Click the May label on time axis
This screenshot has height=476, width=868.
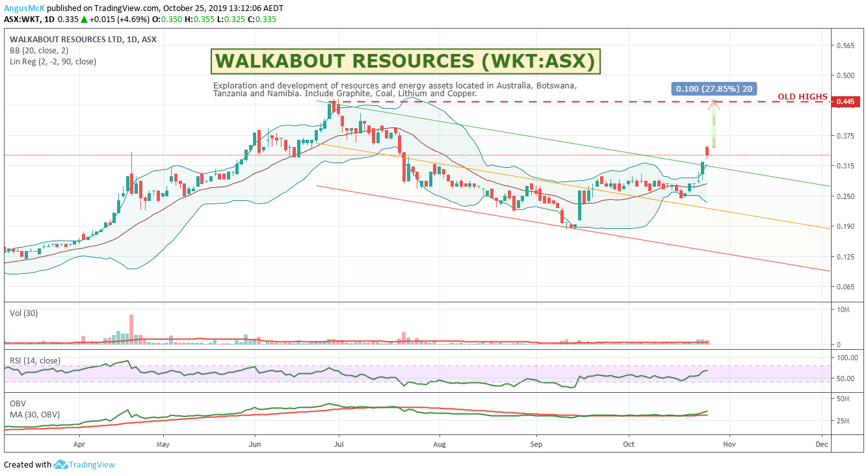pos(163,445)
